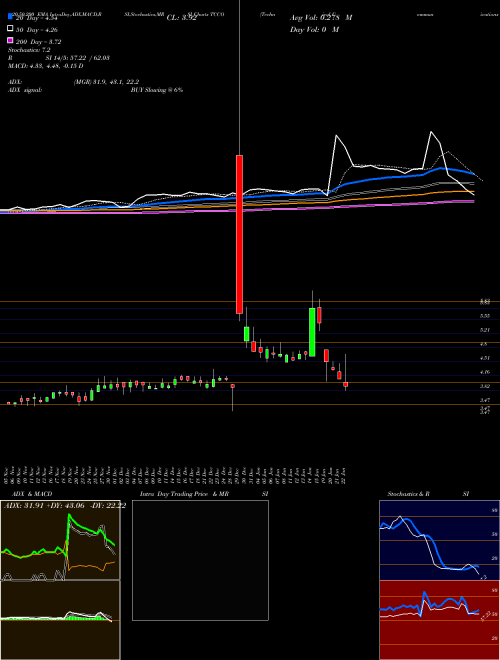Click the 'BUY Slowing @ 6%' signal text

tap(157, 90)
